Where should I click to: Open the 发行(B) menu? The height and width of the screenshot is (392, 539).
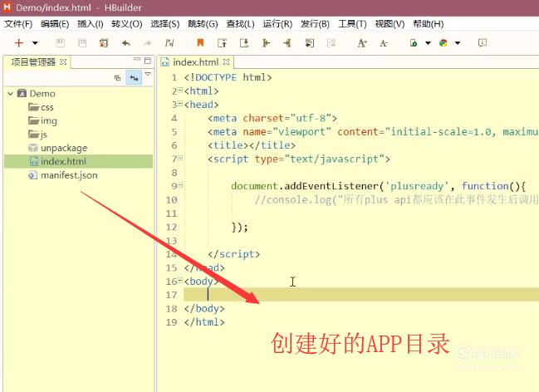click(x=315, y=24)
